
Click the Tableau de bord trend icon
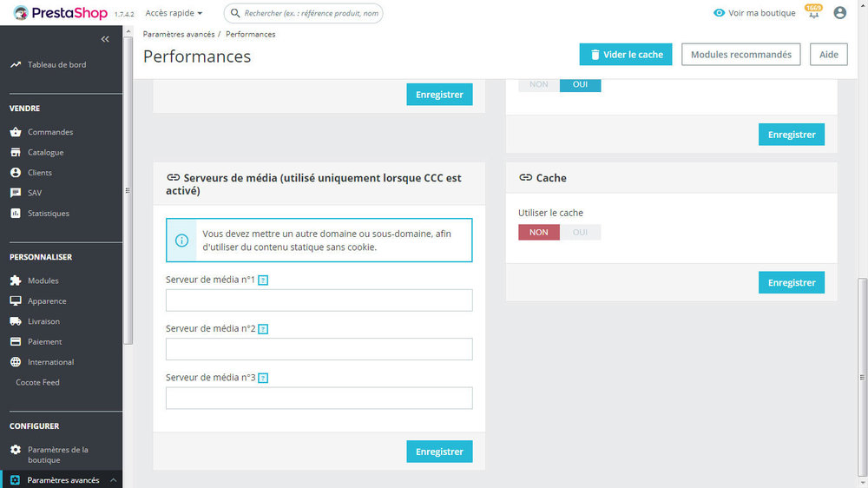tap(16, 65)
